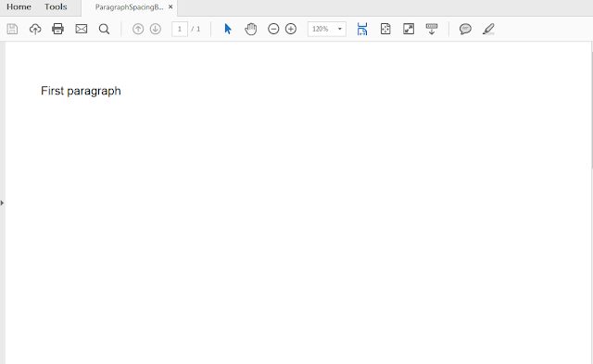
Task: Zoom in with plus button
Action: 291,29
